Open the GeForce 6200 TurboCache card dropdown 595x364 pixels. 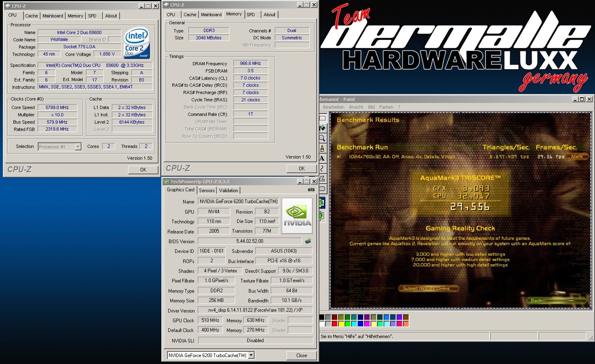pyautogui.click(x=251, y=355)
